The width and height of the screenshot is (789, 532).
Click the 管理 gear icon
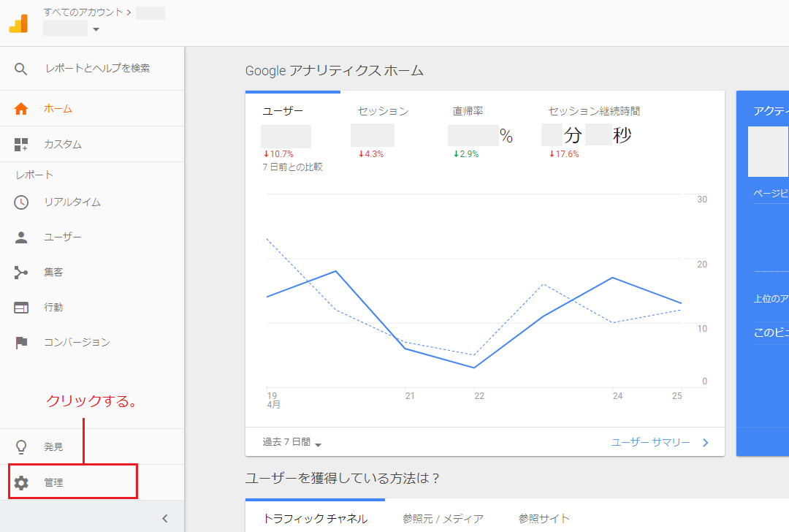pyautogui.click(x=21, y=483)
